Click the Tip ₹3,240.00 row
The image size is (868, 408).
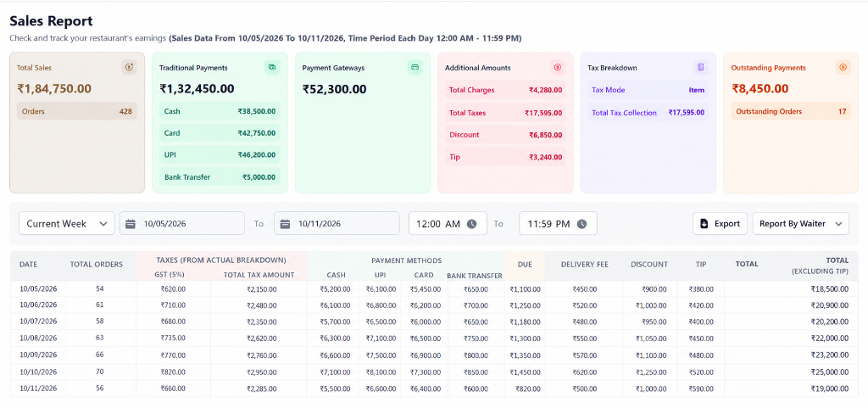[505, 157]
